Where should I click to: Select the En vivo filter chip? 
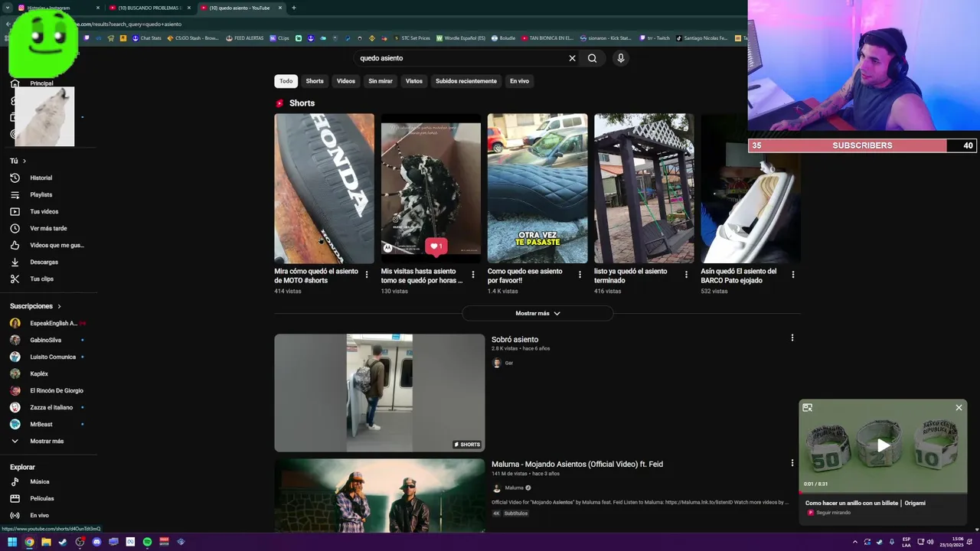[520, 81]
